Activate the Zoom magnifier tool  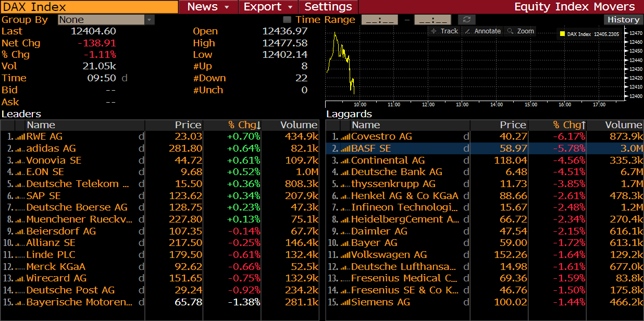[521, 31]
